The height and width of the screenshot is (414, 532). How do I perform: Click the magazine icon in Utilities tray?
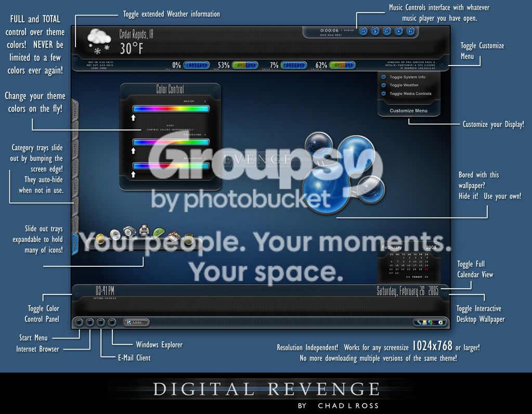coord(173,236)
